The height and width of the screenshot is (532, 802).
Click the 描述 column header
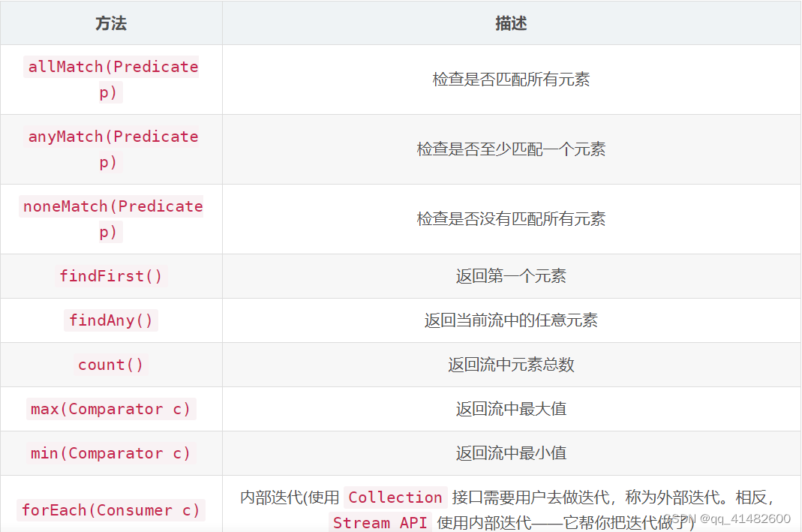pos(511,23)
